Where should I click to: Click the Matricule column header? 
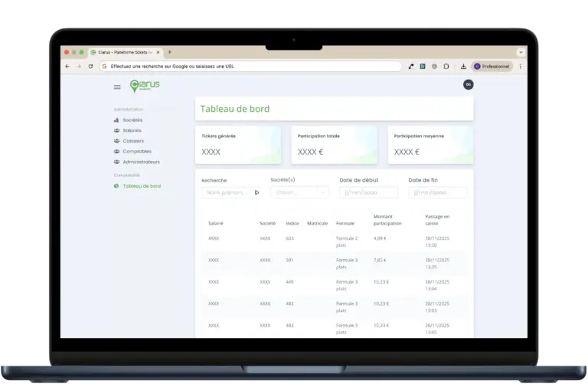(317, 223)
